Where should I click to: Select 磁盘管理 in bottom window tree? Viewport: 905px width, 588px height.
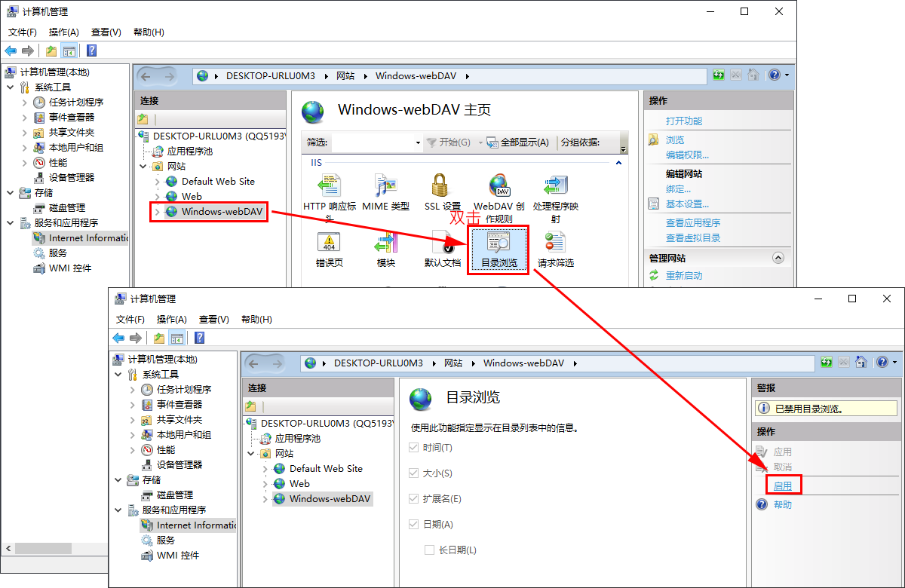(x=175, y=495)
